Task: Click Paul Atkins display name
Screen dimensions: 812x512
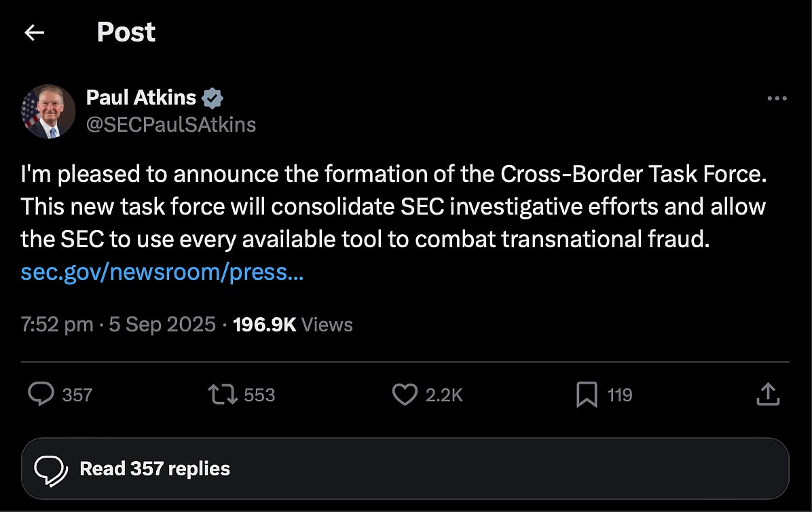Action: pos(141,97)
